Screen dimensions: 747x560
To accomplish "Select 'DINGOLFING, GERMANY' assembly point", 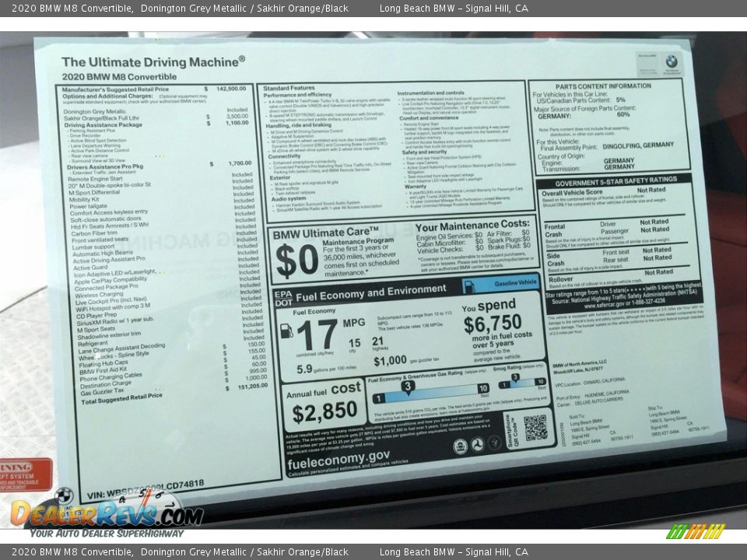I will point(638,145).
